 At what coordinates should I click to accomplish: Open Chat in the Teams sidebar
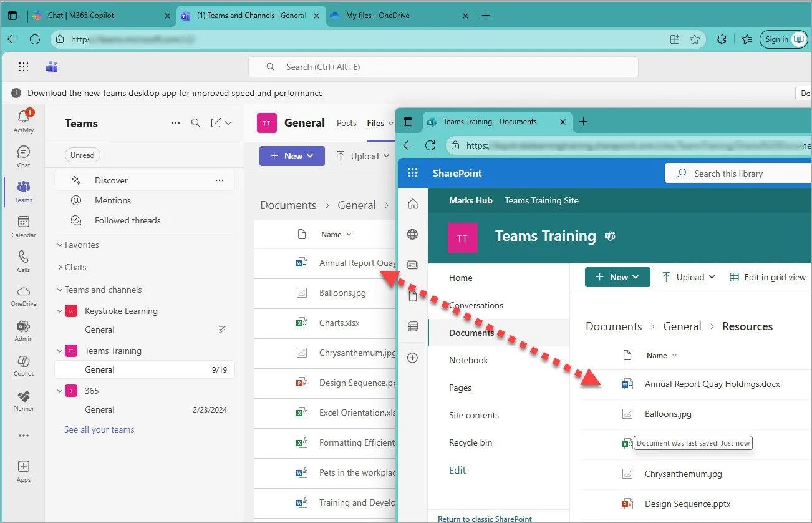coord(24,157)
